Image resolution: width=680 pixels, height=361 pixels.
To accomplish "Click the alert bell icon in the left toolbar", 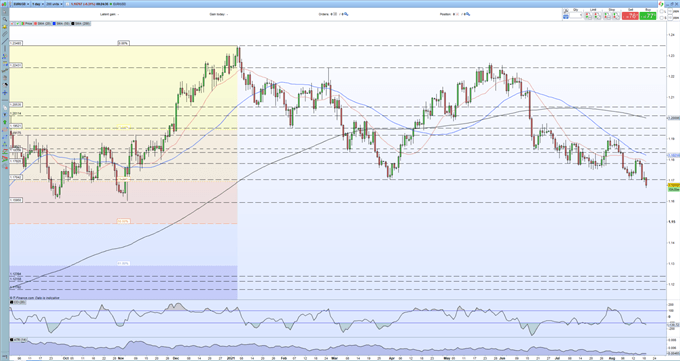I will coord(5,26).
